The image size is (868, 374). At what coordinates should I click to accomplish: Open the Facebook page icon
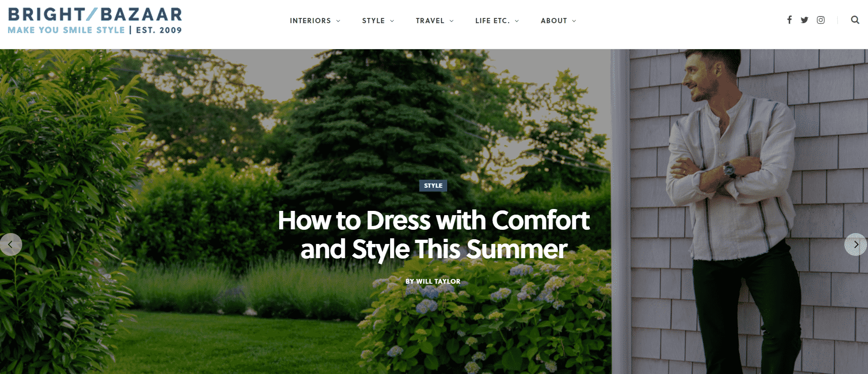789,20
